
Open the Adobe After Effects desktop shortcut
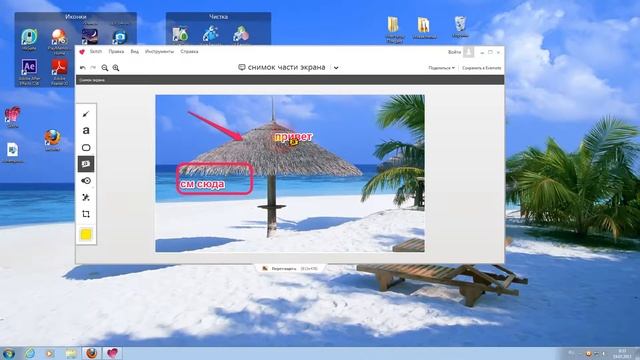pos(29,71)
